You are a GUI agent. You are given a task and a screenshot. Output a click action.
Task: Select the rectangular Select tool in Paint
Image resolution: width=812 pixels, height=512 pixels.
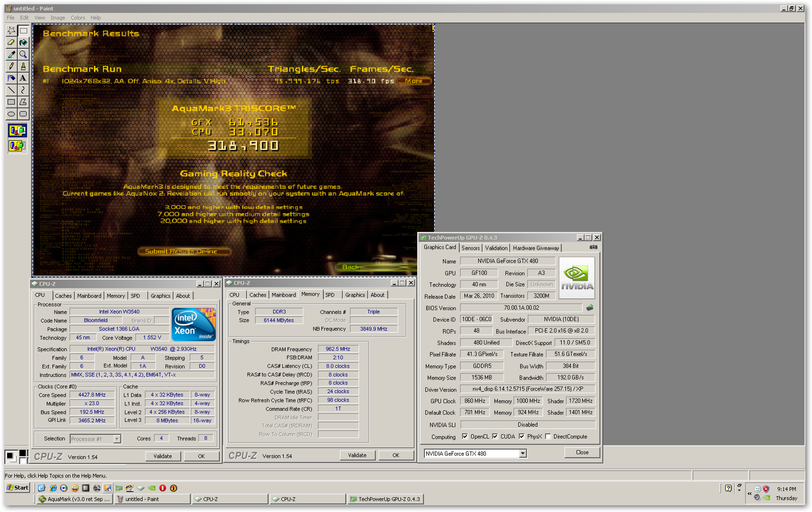[x=23, y=30]
